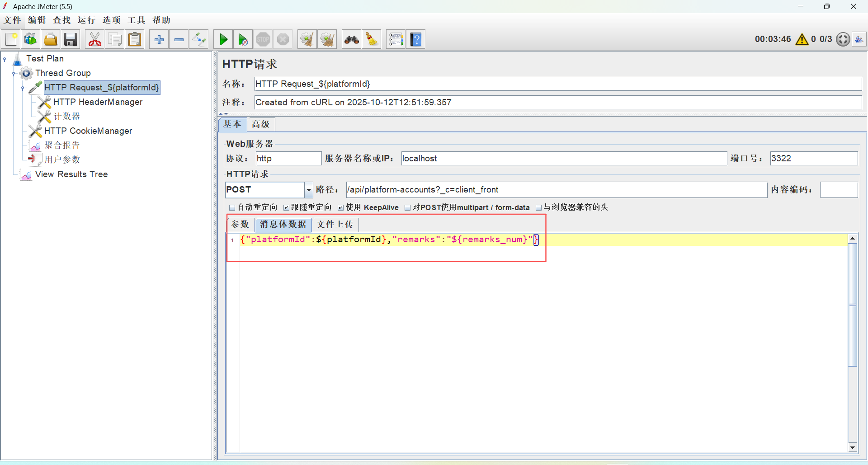Click the 端口号 port input field

pos(814,159)
